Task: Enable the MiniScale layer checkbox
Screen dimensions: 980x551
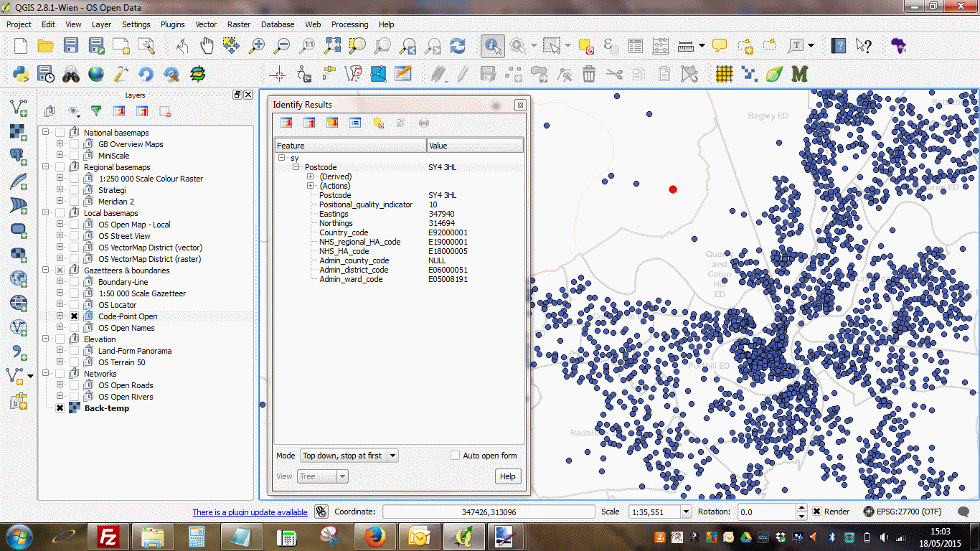Action: coord(74,156)
